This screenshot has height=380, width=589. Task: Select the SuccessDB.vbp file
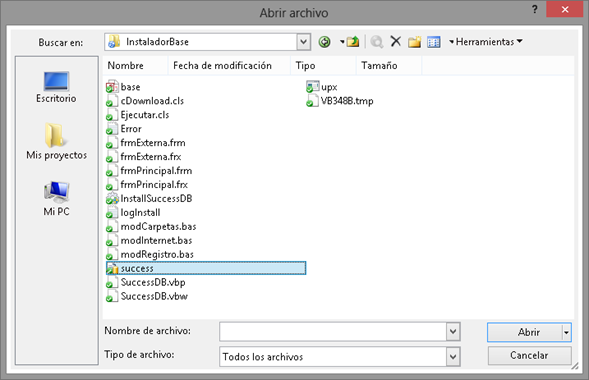tap(146, 282)
